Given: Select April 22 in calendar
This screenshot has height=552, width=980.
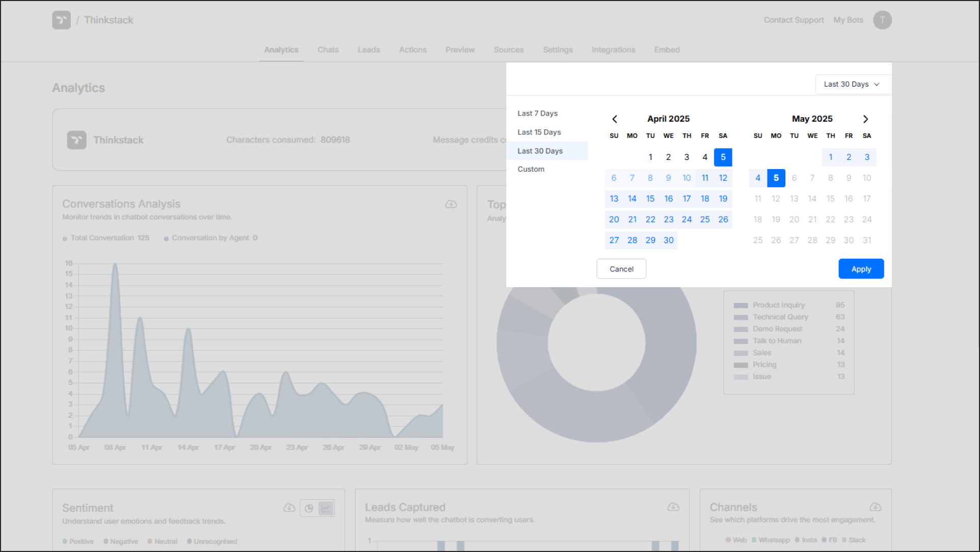Looking at the screenshot, I should [x=650, y=219].
